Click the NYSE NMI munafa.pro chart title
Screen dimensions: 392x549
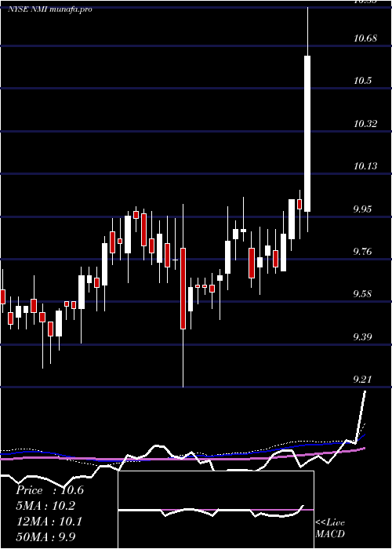[50, 9]
